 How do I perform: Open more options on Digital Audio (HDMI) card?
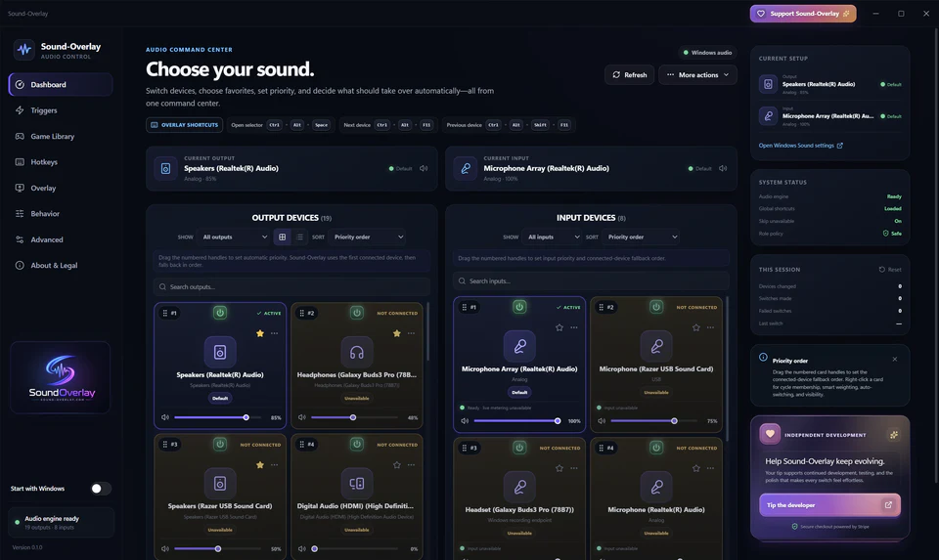click(x=411, y=465)
